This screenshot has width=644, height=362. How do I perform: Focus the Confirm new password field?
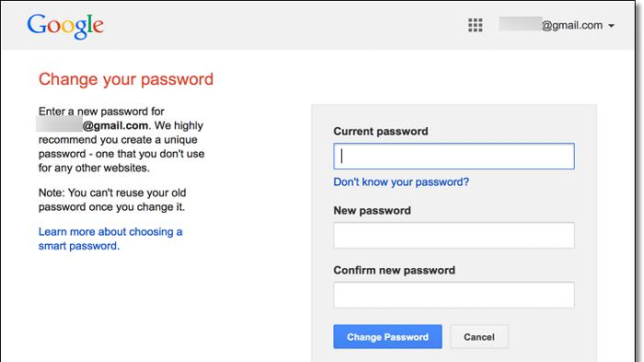tap(454, 295)
